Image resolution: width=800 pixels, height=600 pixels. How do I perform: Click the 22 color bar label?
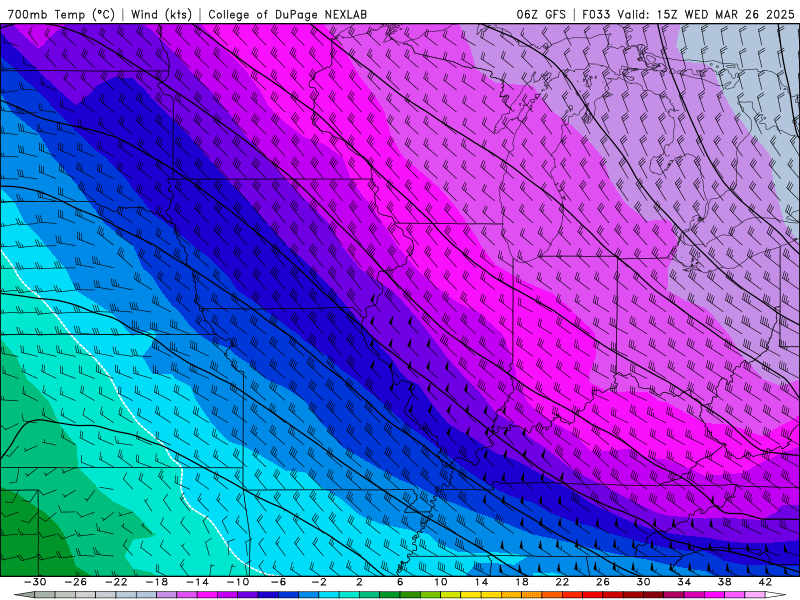coord(562,582)
